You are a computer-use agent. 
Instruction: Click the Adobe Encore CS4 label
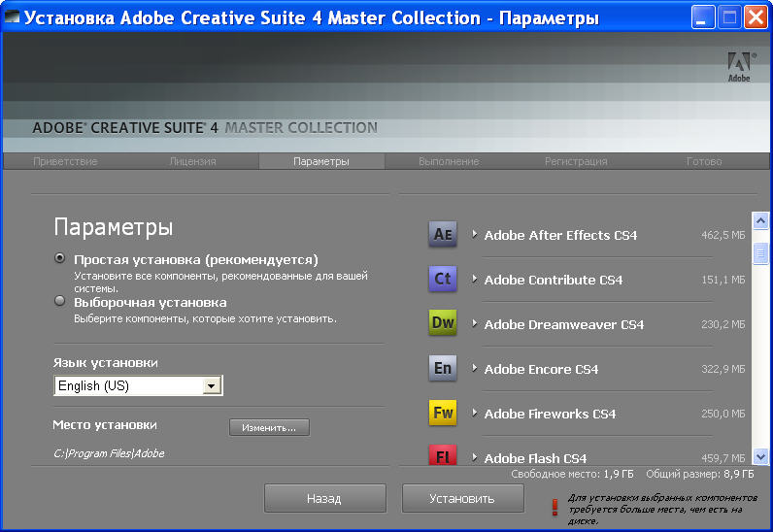(x=541, y=369)
